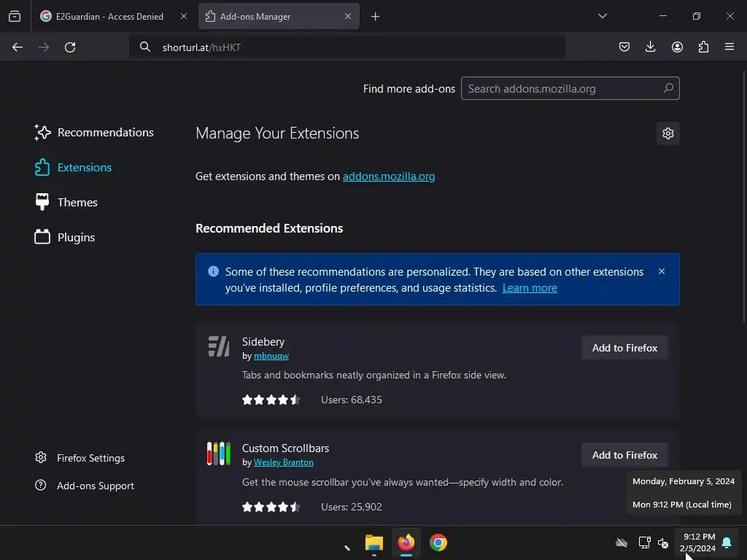Open Themes in the sidebar
Viewport: 747px width, 560px height.
pyautogui.click(x=66, y=203)
